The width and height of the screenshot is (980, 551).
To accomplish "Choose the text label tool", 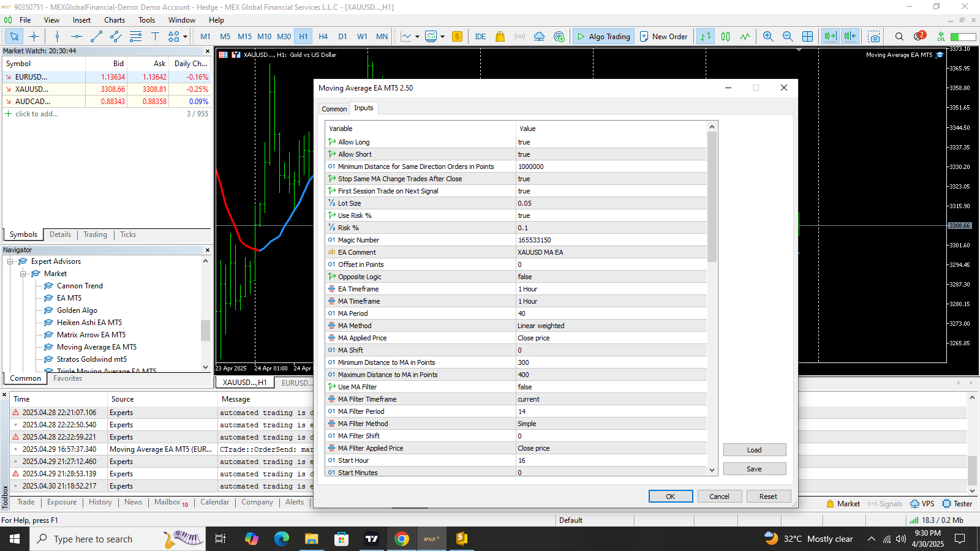I will (x=155, y=37).
